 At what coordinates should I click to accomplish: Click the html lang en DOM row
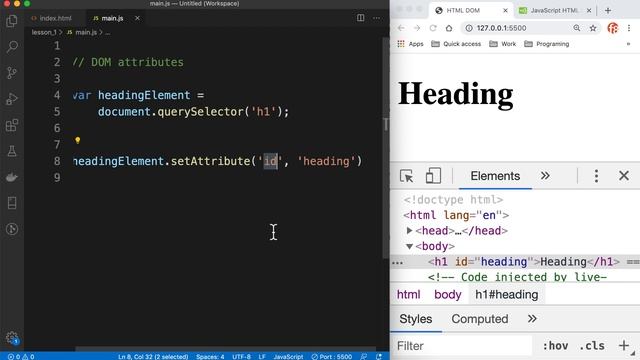click(456, 215)
